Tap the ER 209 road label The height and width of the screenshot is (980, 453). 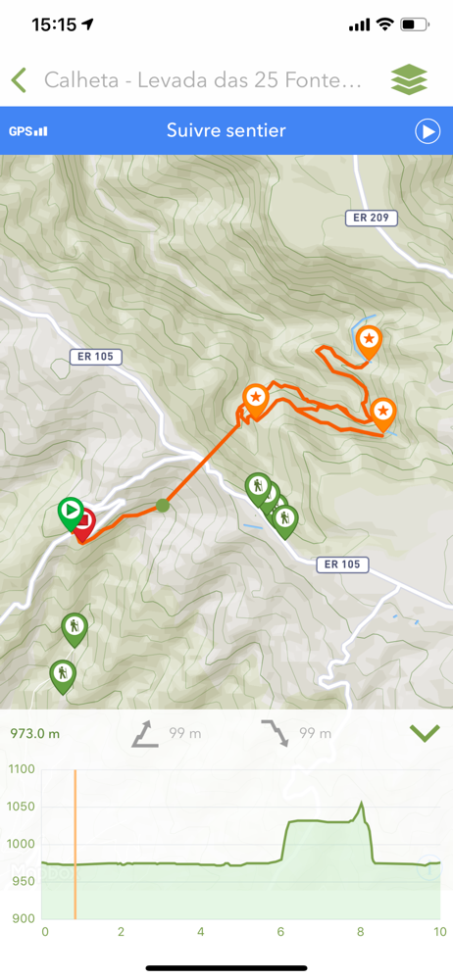pos(371,218)
